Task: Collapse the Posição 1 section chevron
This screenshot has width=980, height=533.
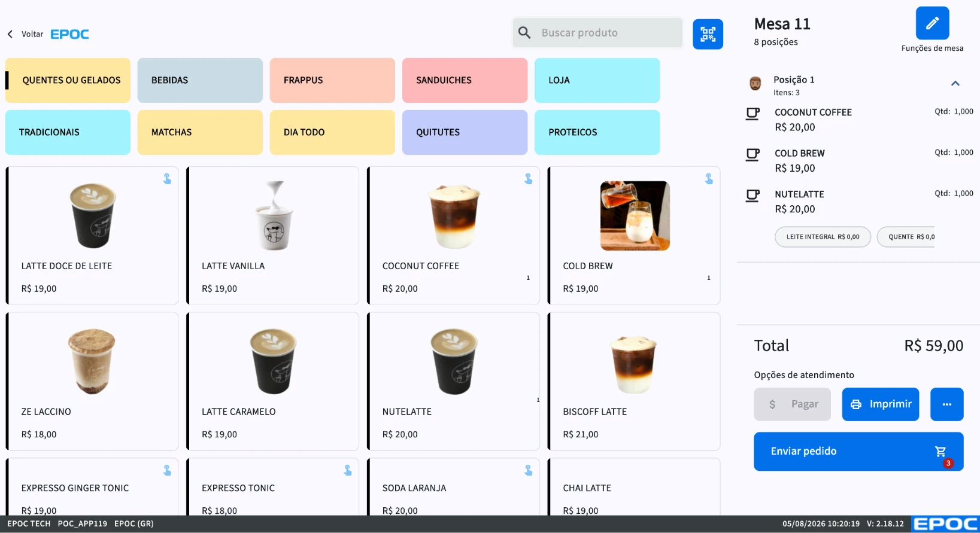Action: tap(955, 84)
